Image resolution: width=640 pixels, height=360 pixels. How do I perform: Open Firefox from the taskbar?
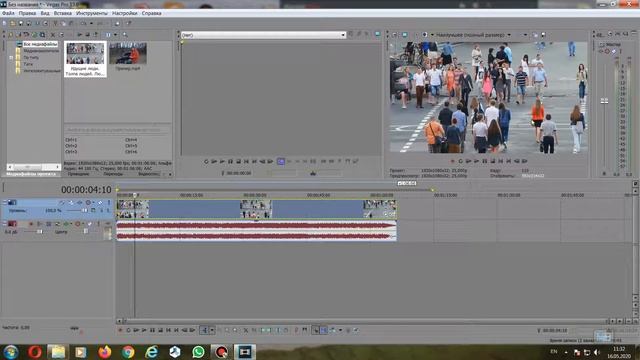[104, 351]
